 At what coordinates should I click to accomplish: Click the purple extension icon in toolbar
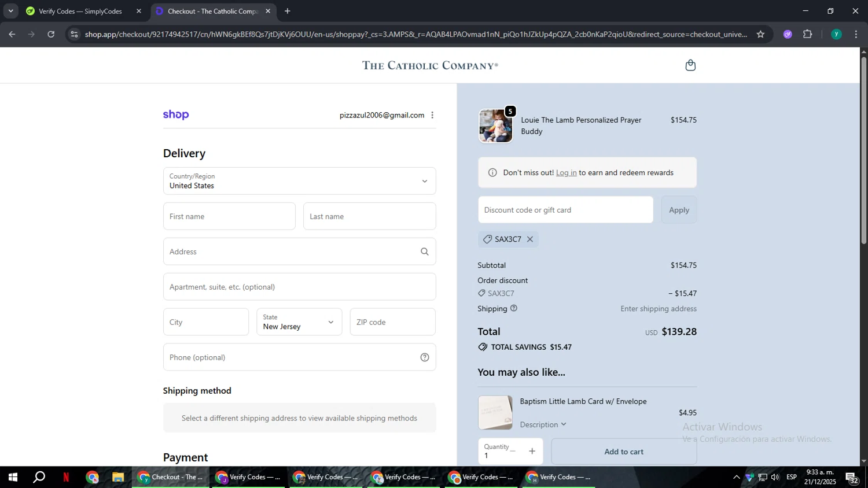[x=788, y=34]
